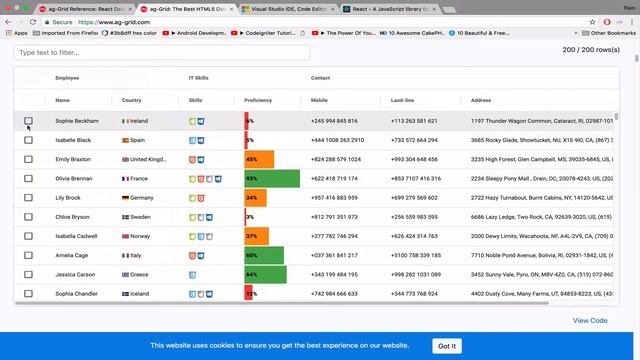Click mobile number +622 418 719 174
Viewport: 640px width, 360px height.
pyautogui.click(x=334, y=179)
